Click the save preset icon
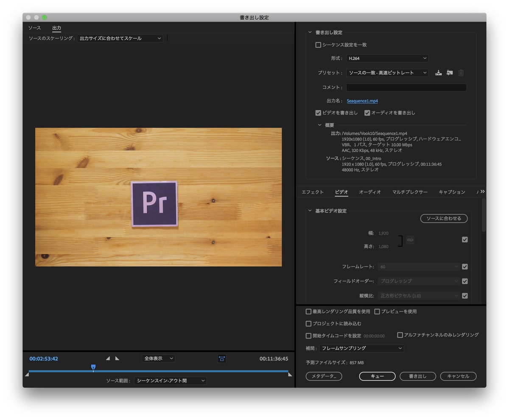The width and height of the screenshot is (509, 420). point(438,73)
